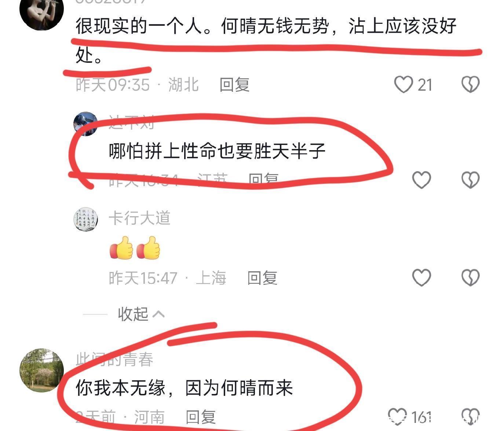Reply to 卡行大道's 上海 comment
504x431 pixels.
pos(262,278)
